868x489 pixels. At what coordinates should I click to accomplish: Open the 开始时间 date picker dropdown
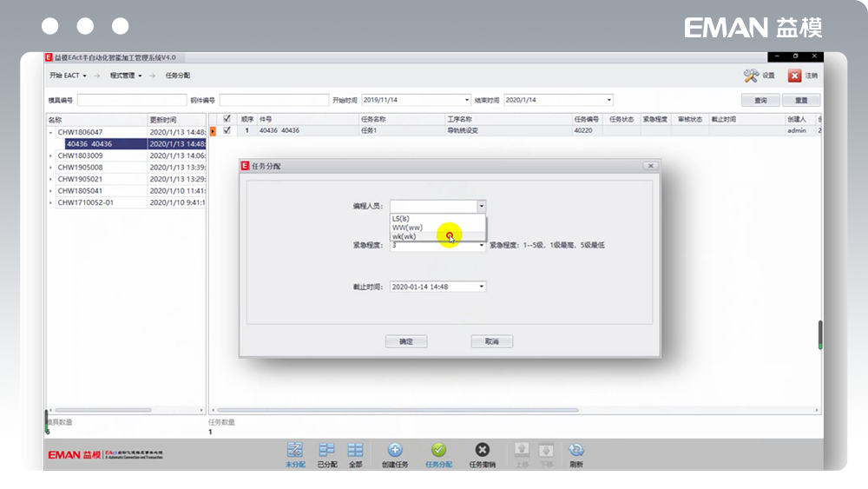(467, 100)
